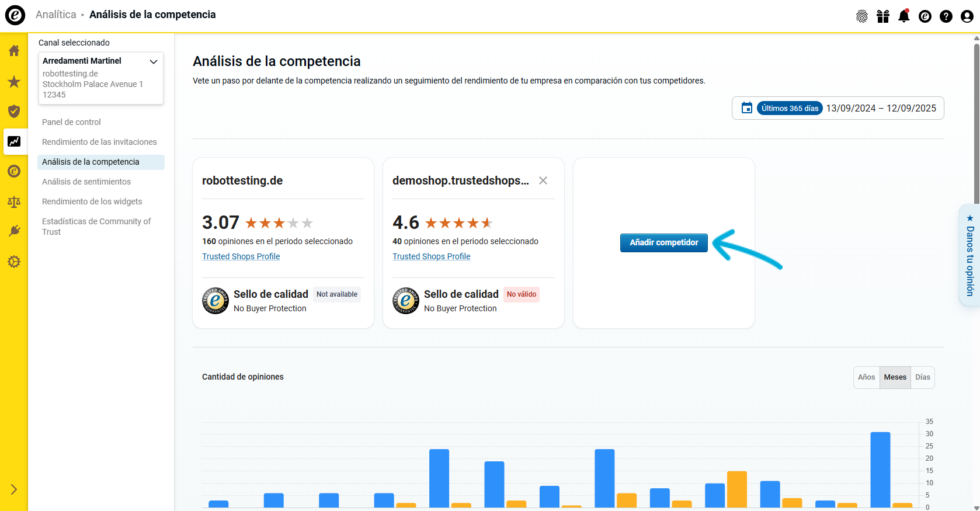Viewport: 980px width, 511px height.
Task: Switch chart granularity to Años
Action: click(866, 377)
